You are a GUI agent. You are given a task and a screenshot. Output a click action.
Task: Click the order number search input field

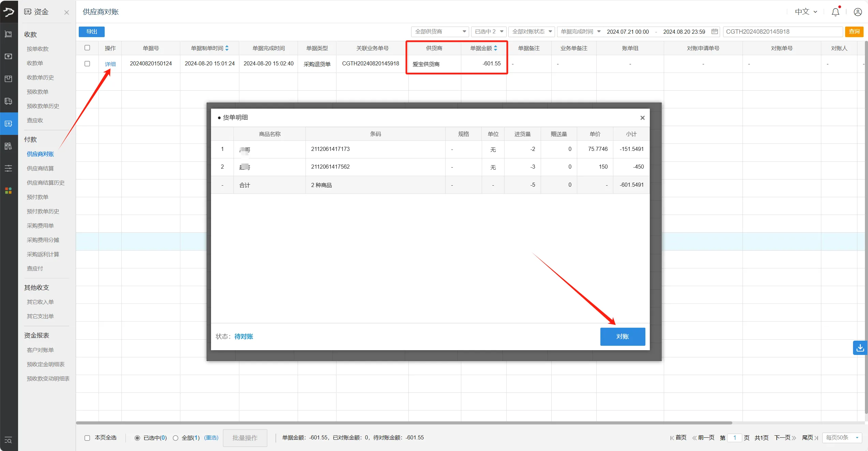(782, 32)
